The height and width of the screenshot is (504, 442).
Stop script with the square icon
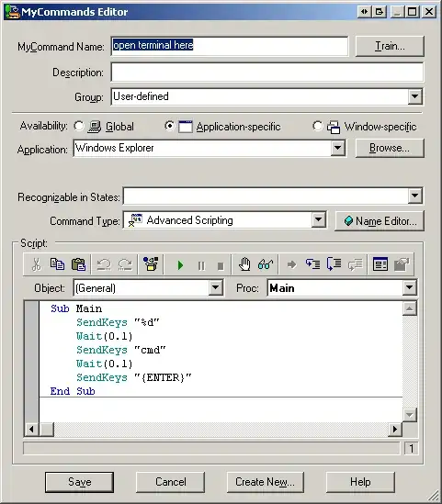click(221, 266)
